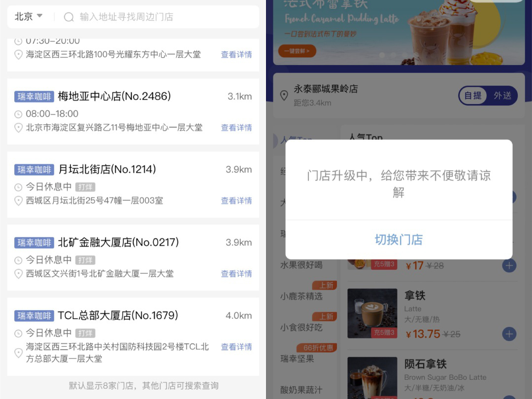Open 查看详情 for 光耀东方中心 store
Screen dimensions: 532x399
pos(236,54)
